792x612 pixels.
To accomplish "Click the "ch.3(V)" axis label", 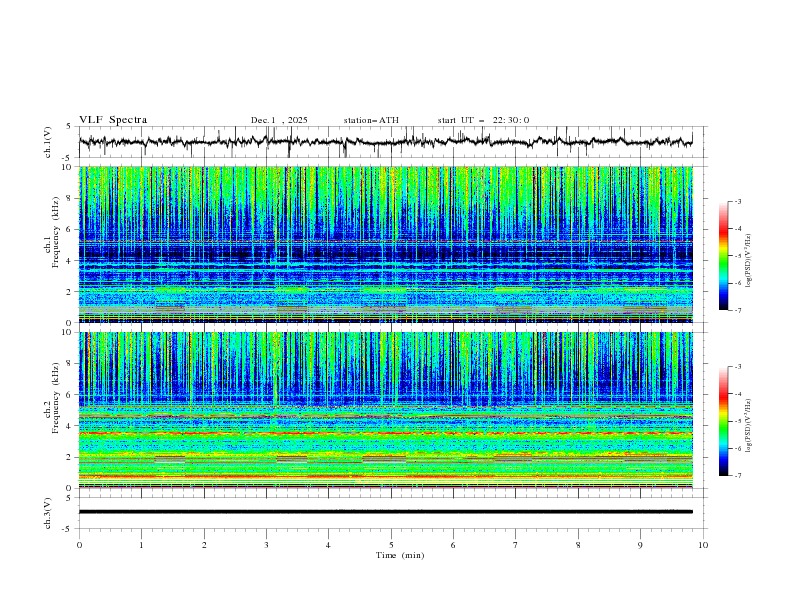I will click(48, 513).
